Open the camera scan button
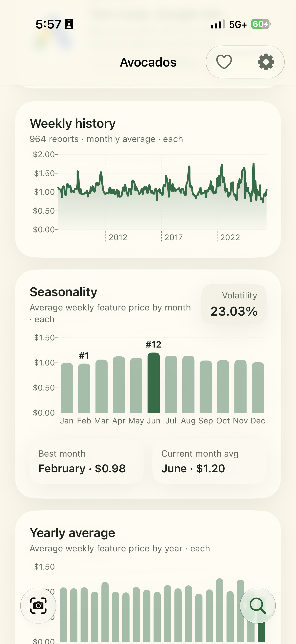 [x=38, y=605]
